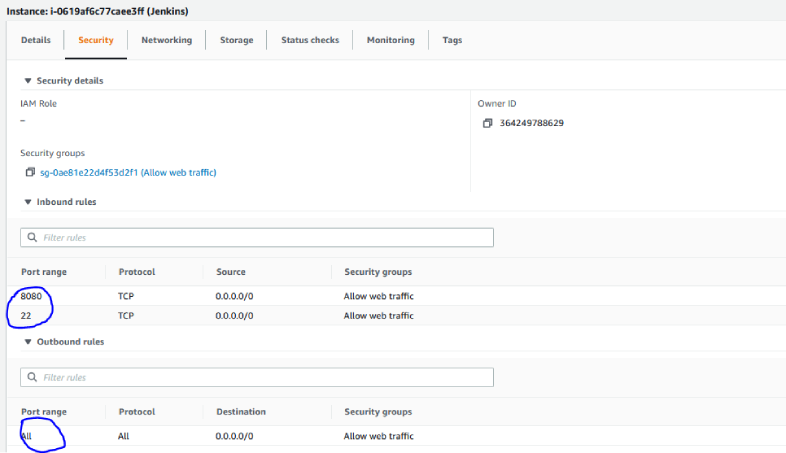Click the outbound Security groups column header
This screenshot has width=786, height=453.
coord(378,412)
